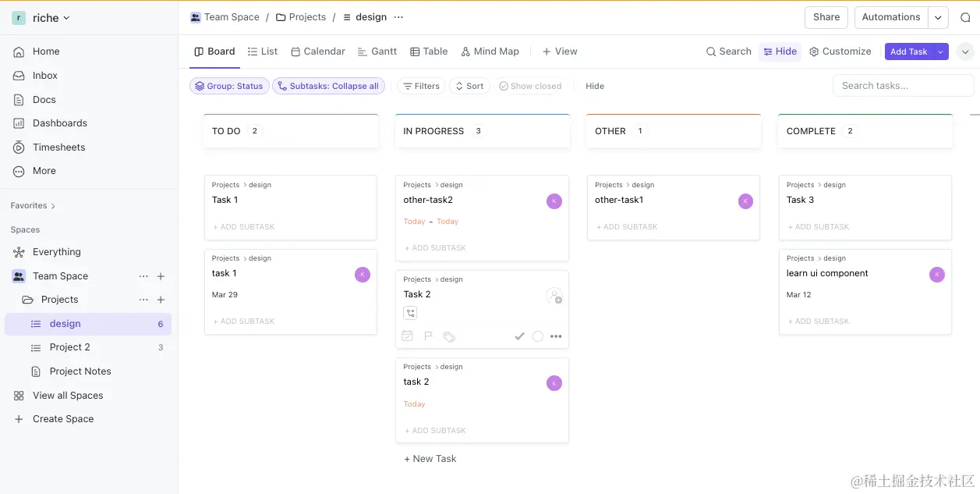Toggle the Show closed option
This screenshot has height=494, width=980.
[x=530, y=86]
